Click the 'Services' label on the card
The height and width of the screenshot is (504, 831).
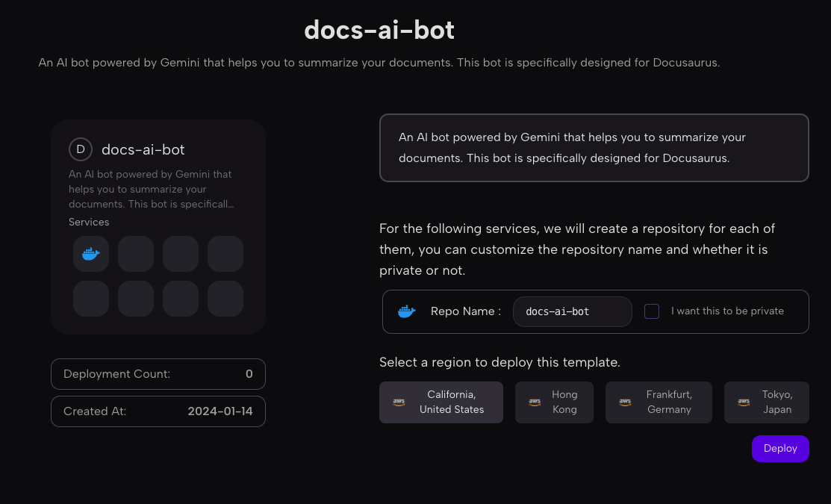click(89, 222)
